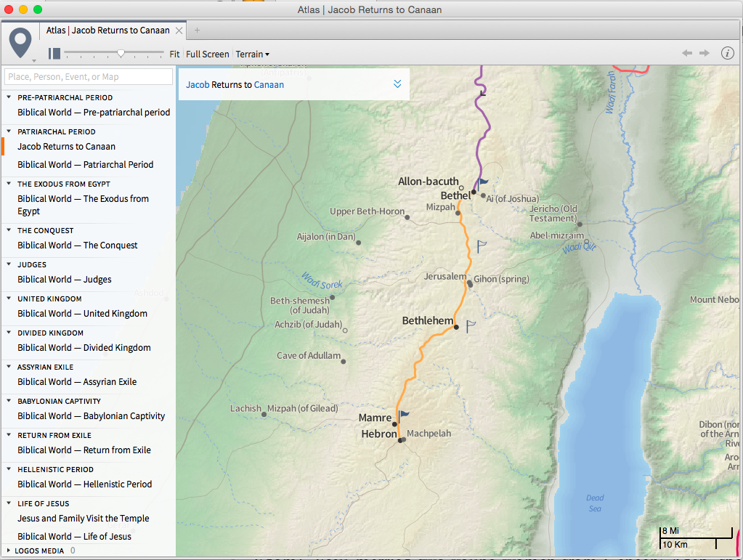Select the Upper Beth-Horon place dot
Image resolution: width=743 pixels, height=560 pixels.
click(x=407, y=217)
